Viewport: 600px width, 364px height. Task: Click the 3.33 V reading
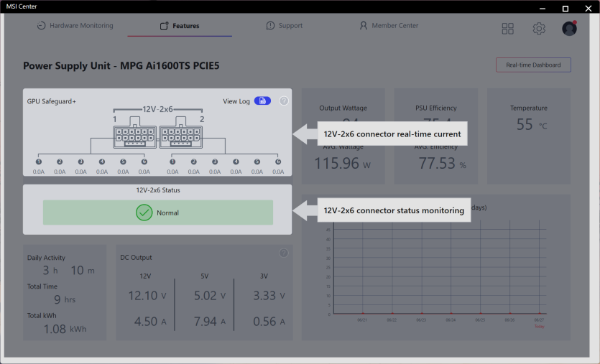tap(269, 296)
